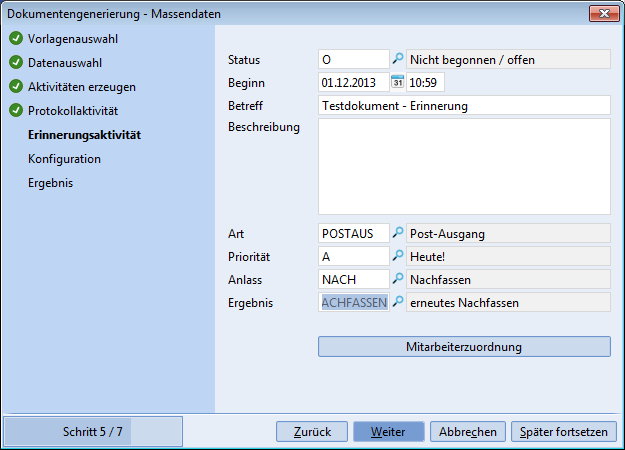Image resolution: width=625 pixels, height=450 pixels.
Task: Open the Status lookup magnifier icon
Action: click(x=398, y=59)
